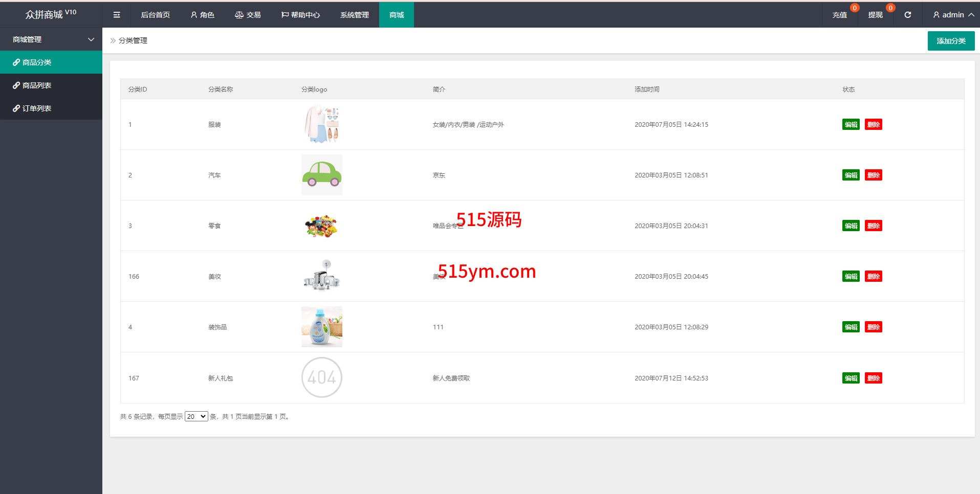Delete the 服装 category
The image size is (980, 494).
pyautogui.click(x=874, y=124)
